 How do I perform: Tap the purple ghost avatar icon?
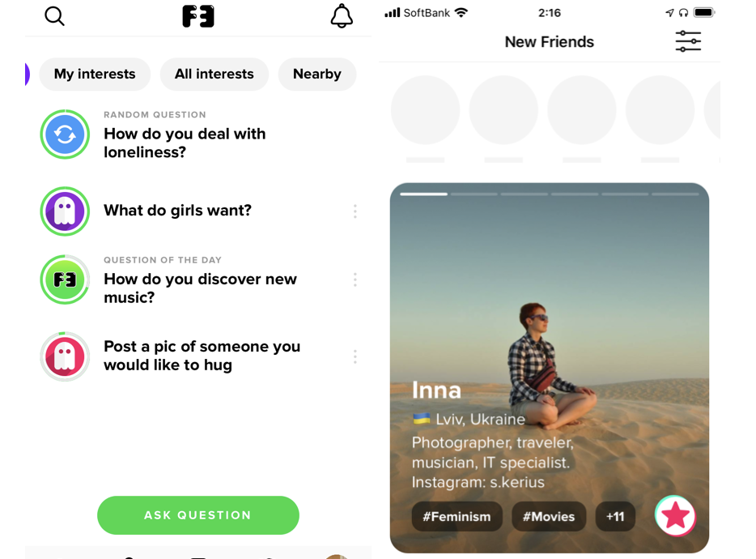click(x=65, y=211)
